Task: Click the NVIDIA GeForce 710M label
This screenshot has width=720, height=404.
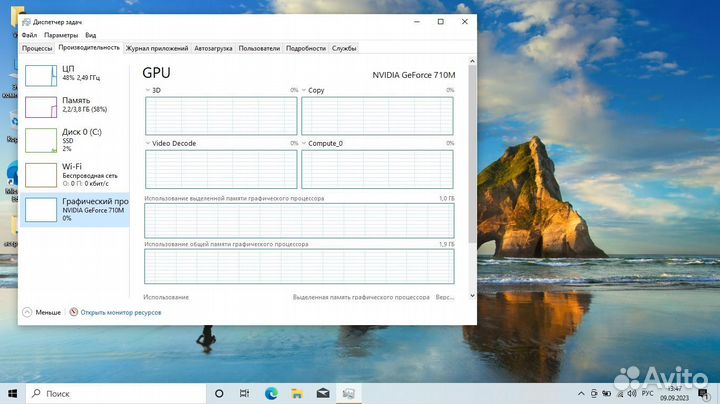Action: [414, 75]
